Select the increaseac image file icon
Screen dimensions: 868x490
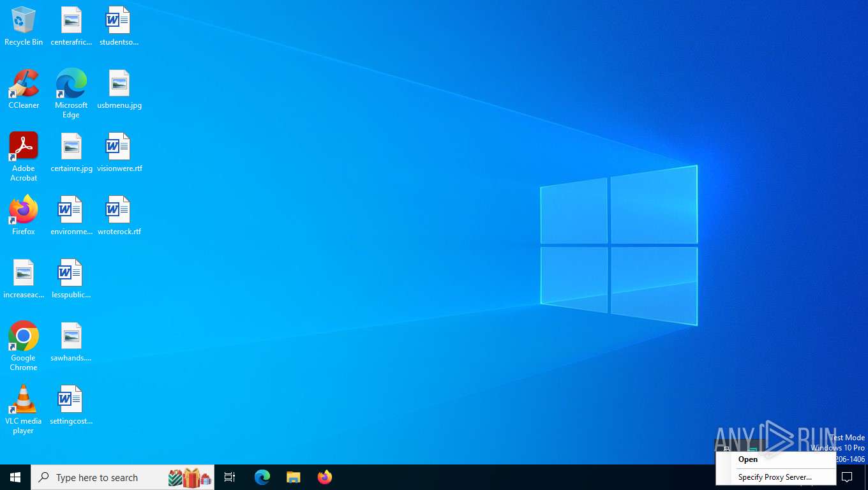24,279
